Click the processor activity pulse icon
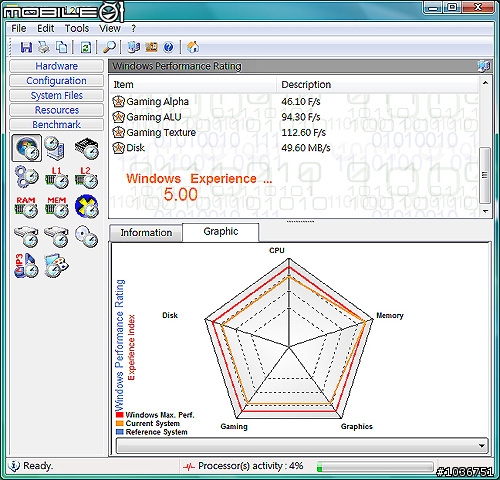Image resolution: width=500 pixels, height=480 pixels. point(189,467)
